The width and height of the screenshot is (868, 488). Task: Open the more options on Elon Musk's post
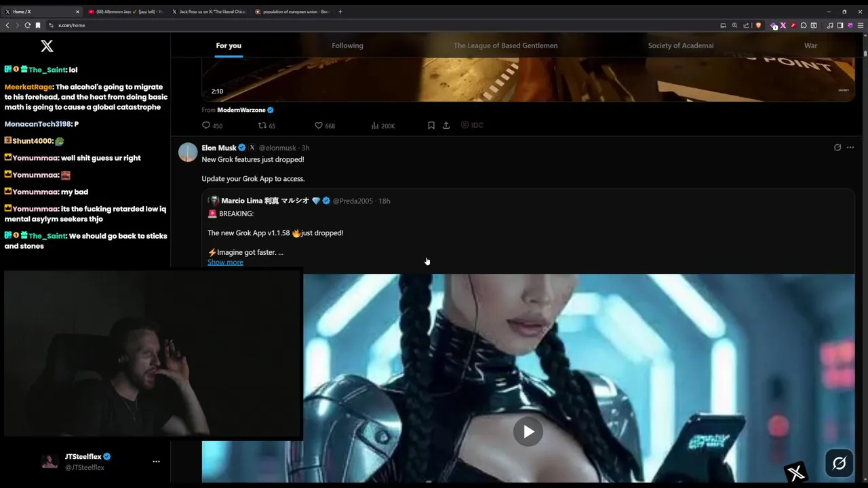(x=850, y=148)
